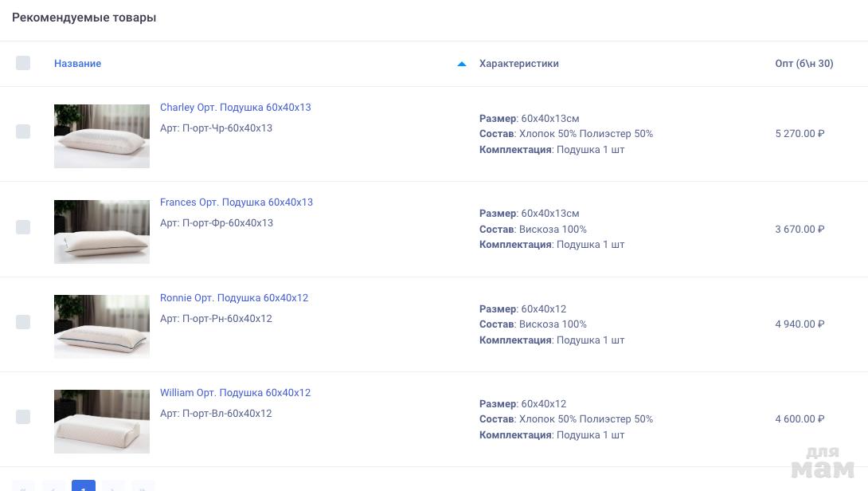The height and width of the screenshot is (491, 868).
Task: Toggle the select-all checkbox in the table header
Action: (x=23, y=63)
